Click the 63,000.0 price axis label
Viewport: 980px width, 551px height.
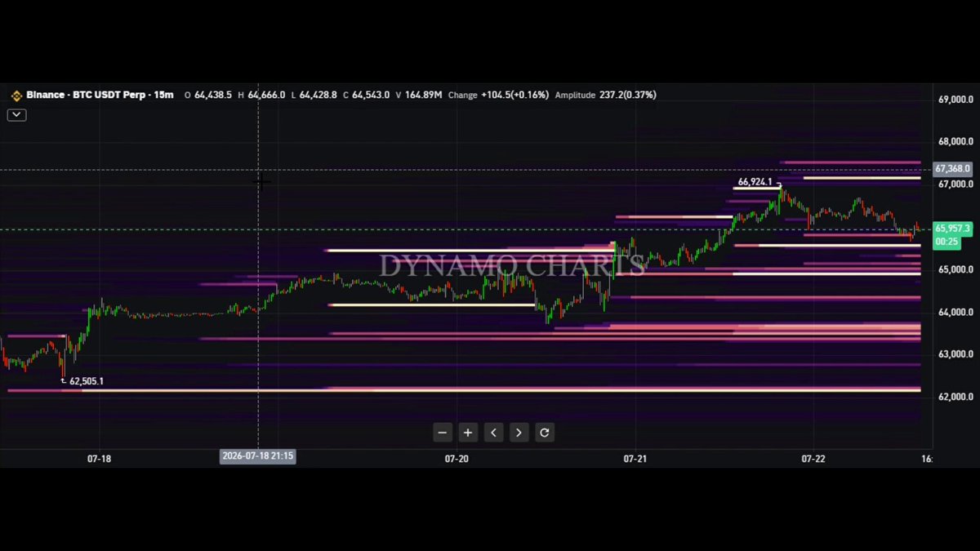tap(954, 354)
